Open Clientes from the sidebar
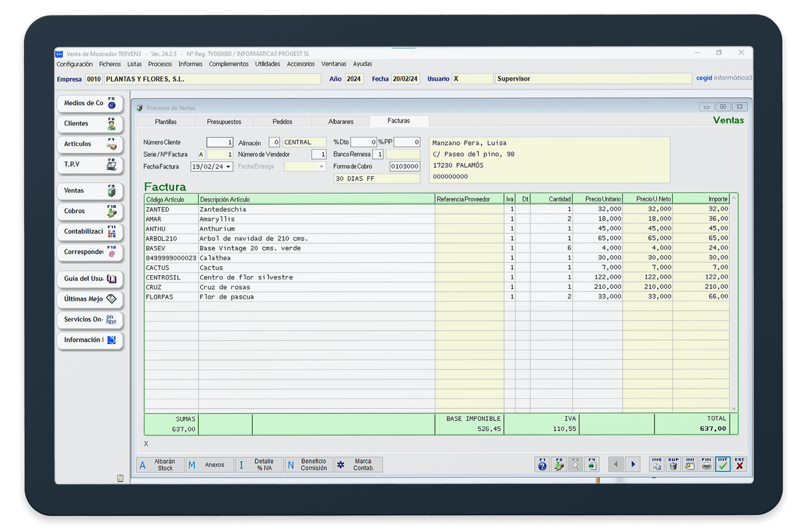Screen dimensions: 807x532 point(89,124)
